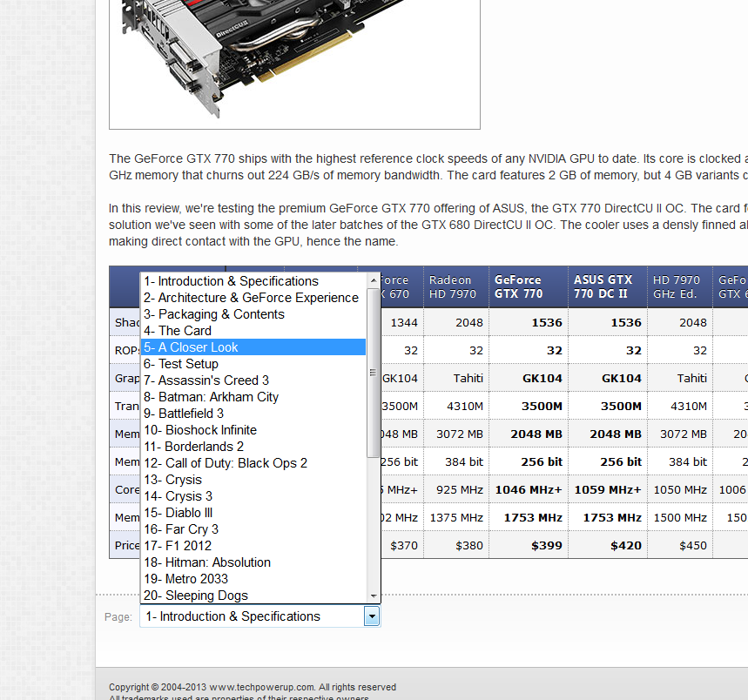Image resolution: width=748 pixels, height=700 pixels.
Task: Click the '$370' price cell
Action: pyautogui.click(x=403, y=546)
